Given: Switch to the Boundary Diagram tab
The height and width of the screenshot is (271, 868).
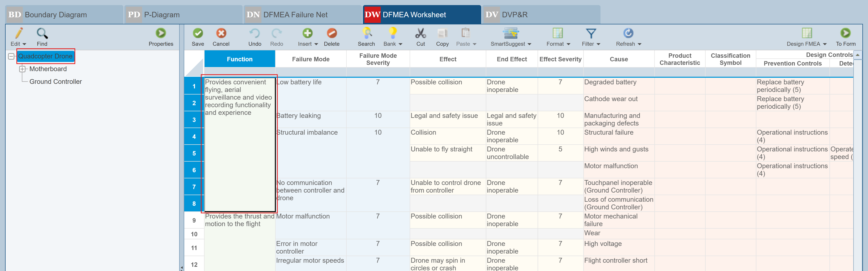Looking at the screenshot, I should (x=56, y=15).
